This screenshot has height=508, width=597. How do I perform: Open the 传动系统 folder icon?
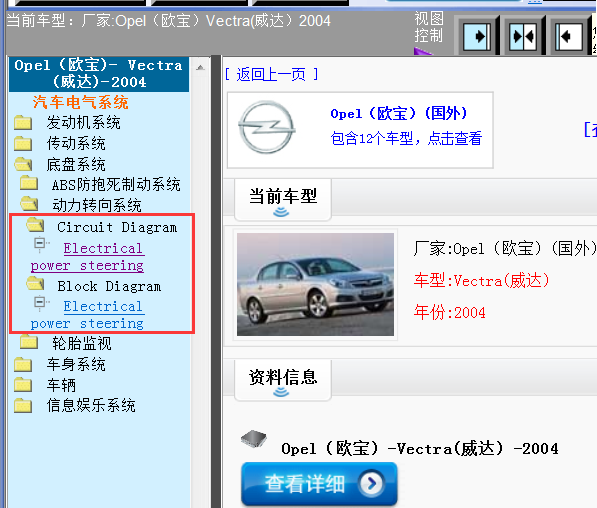pyautogui.click(x=23, y=144)
